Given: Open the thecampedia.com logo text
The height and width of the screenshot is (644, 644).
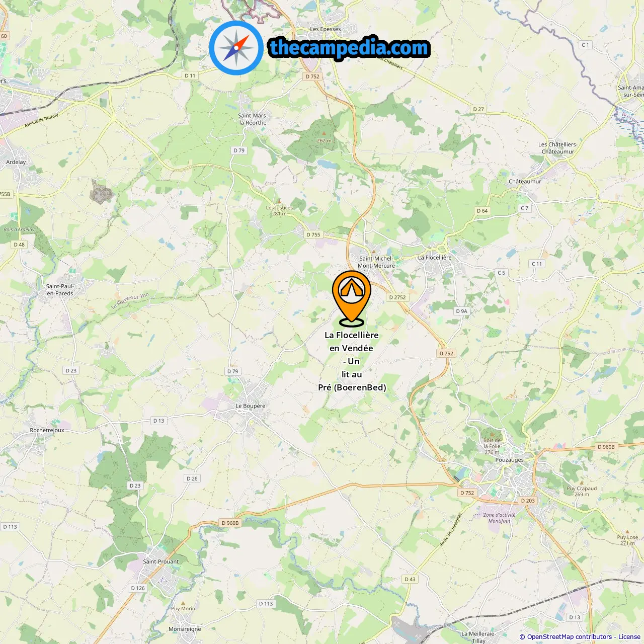Looking at the screenshot, I should point(349,48).
